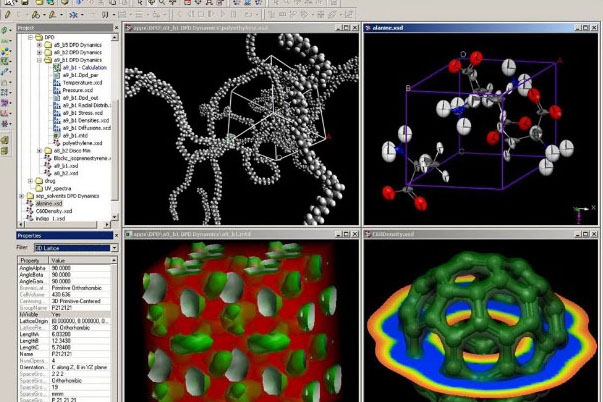Click the Value column header
This screenshot has height=402, width=603.
click(81, 260)
